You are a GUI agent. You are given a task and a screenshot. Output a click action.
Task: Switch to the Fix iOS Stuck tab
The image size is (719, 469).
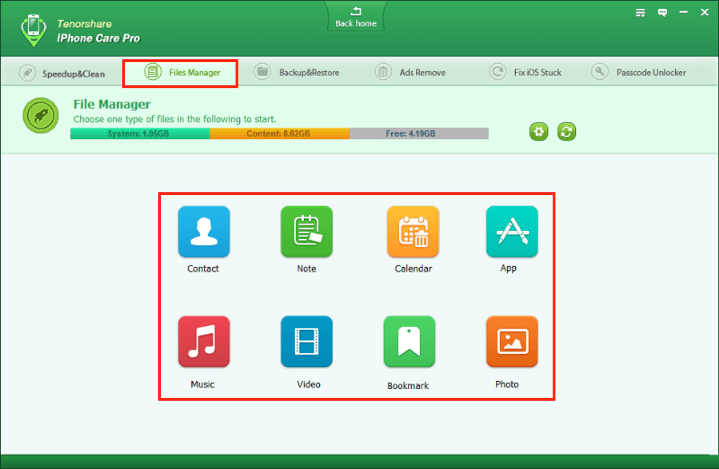point(525,72)
